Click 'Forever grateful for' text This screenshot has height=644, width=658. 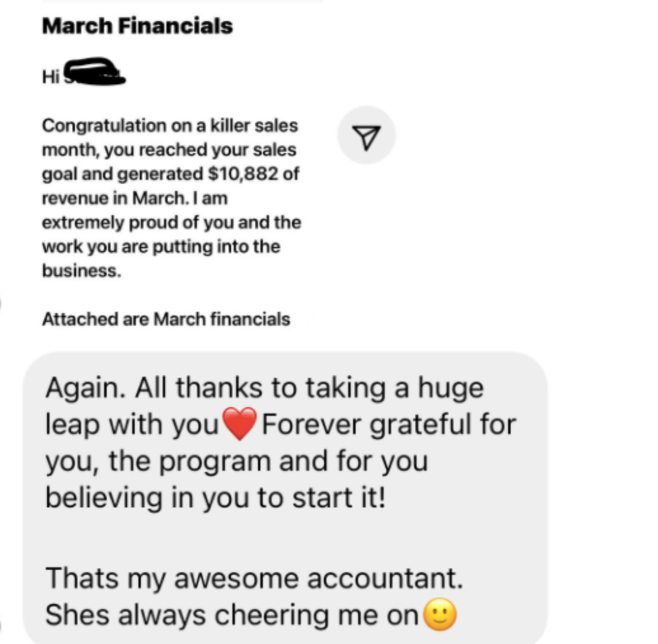coord(389,424)
